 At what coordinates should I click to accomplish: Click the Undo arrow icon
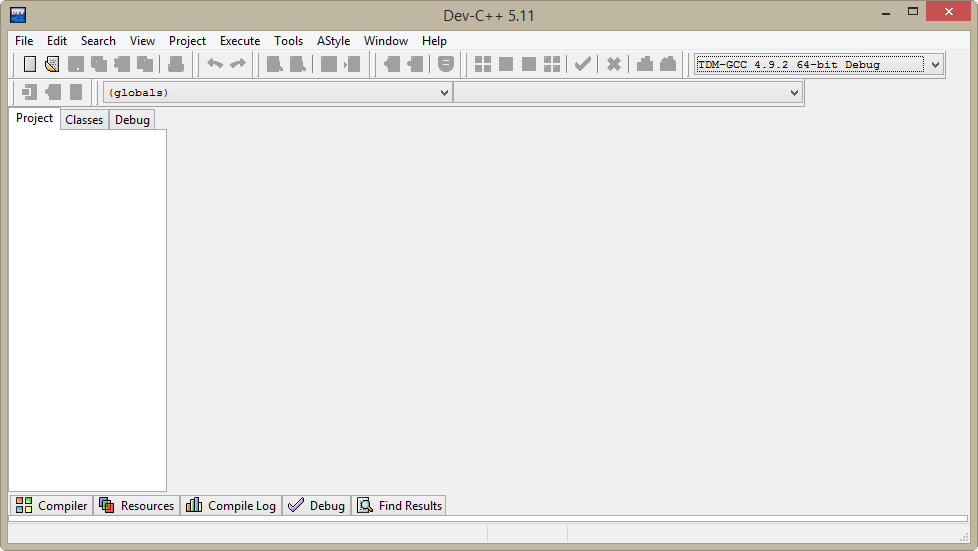215,64
